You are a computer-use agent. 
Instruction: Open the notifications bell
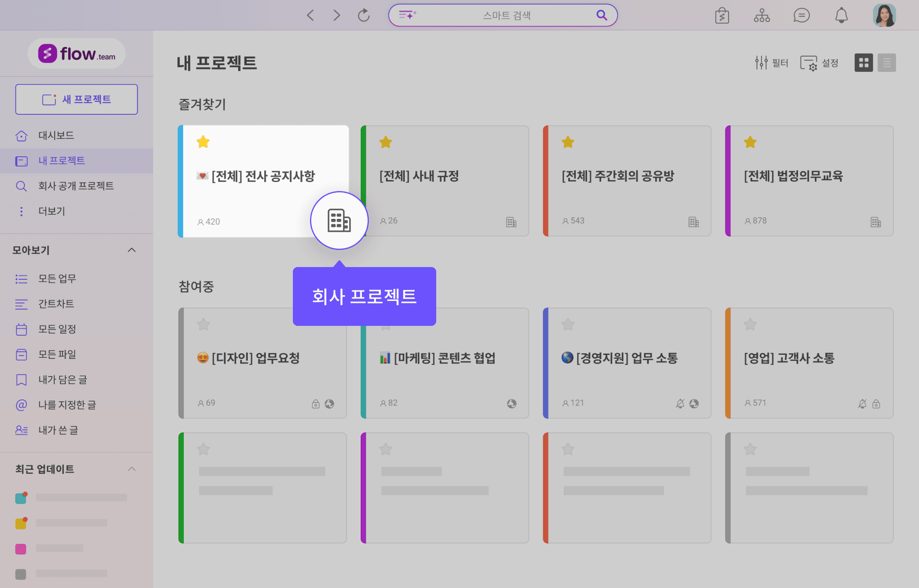point(841,16)
